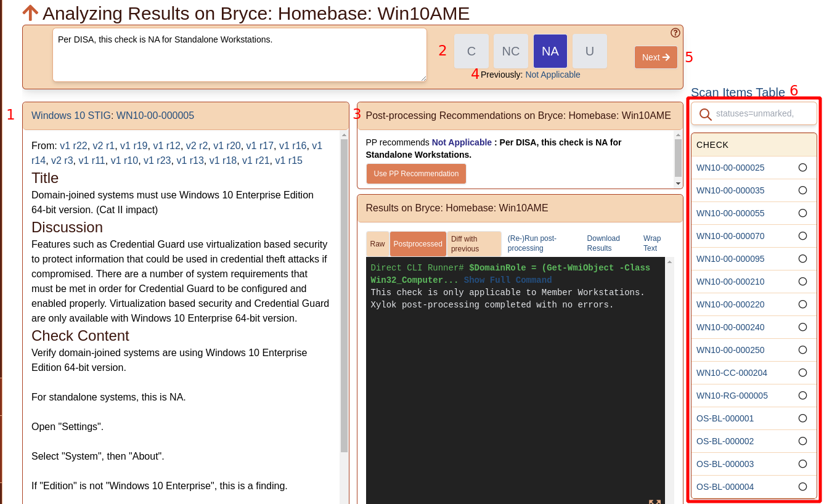Select radio for OS-BL-000001
The image size is (824, 504).
(x=802, y=418)
